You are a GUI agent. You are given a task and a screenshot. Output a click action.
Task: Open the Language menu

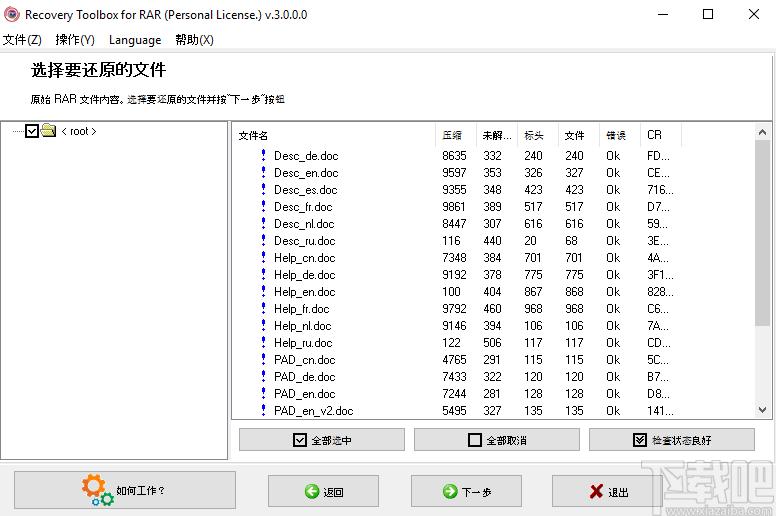[x=135, y=40]
